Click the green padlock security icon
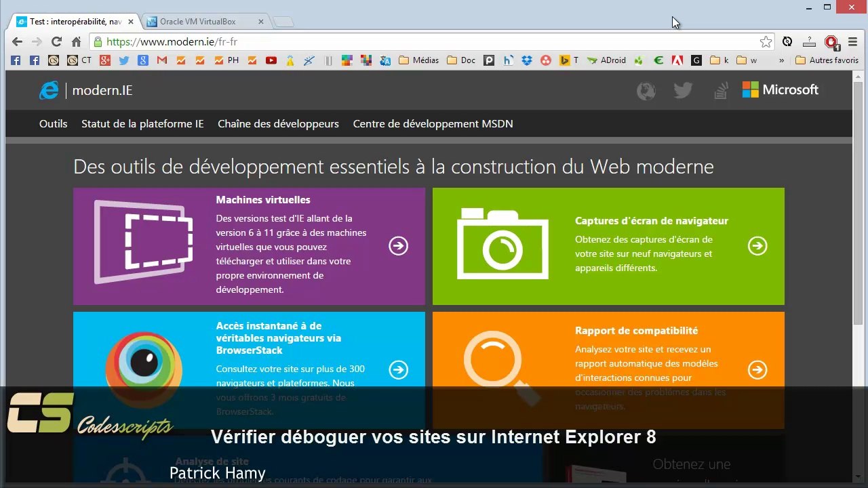Viewport: 868px width, 488px height. [98, 42]
